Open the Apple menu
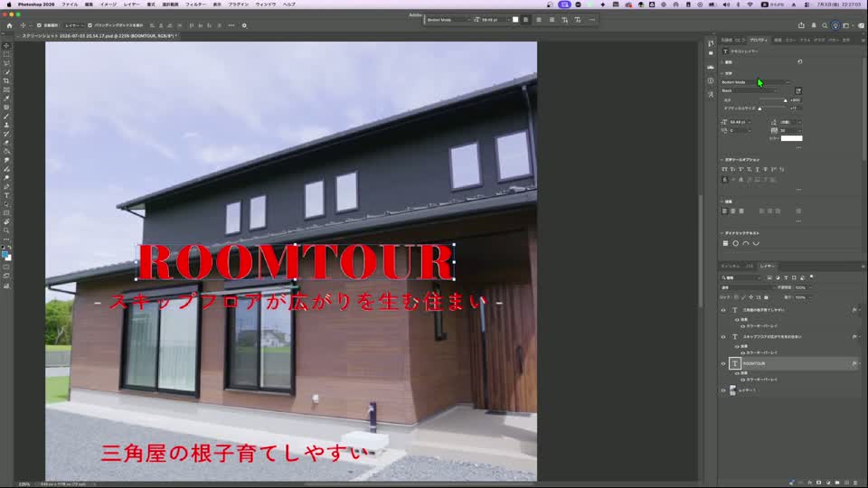 click(8, 5)
